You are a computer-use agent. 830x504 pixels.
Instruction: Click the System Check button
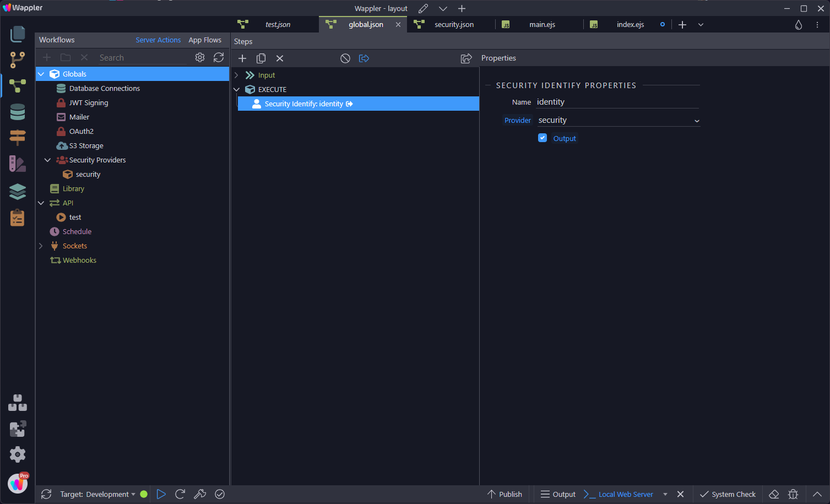tap(728, 494)
